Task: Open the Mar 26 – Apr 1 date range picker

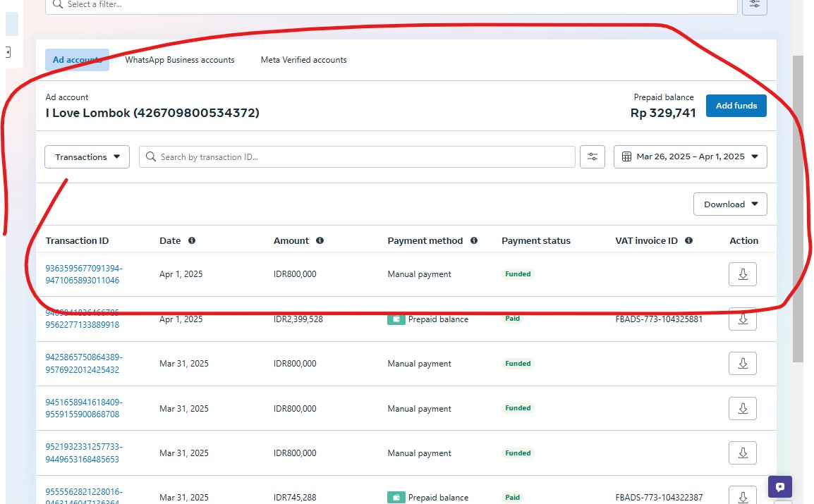Action: click(x=690, y=157)
